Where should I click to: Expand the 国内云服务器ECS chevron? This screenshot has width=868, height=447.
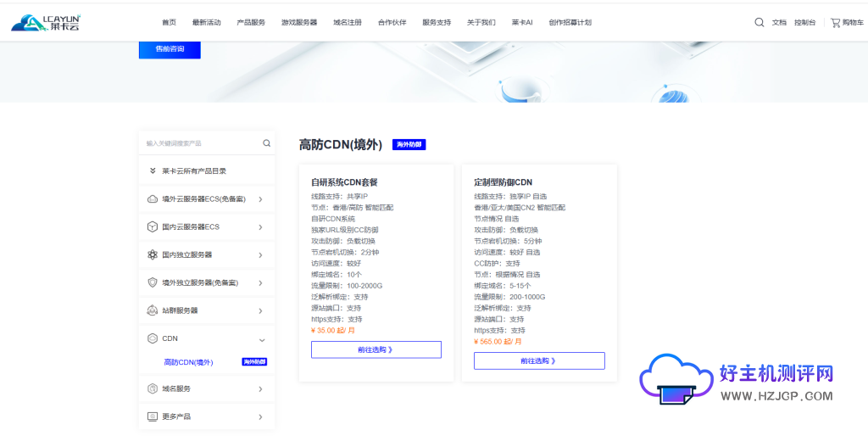[261, 227]
